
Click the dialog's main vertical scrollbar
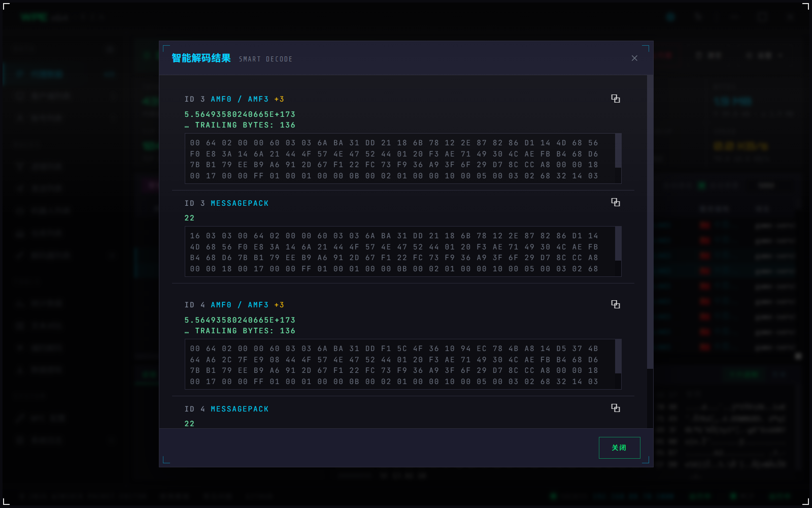coord(650,222)
